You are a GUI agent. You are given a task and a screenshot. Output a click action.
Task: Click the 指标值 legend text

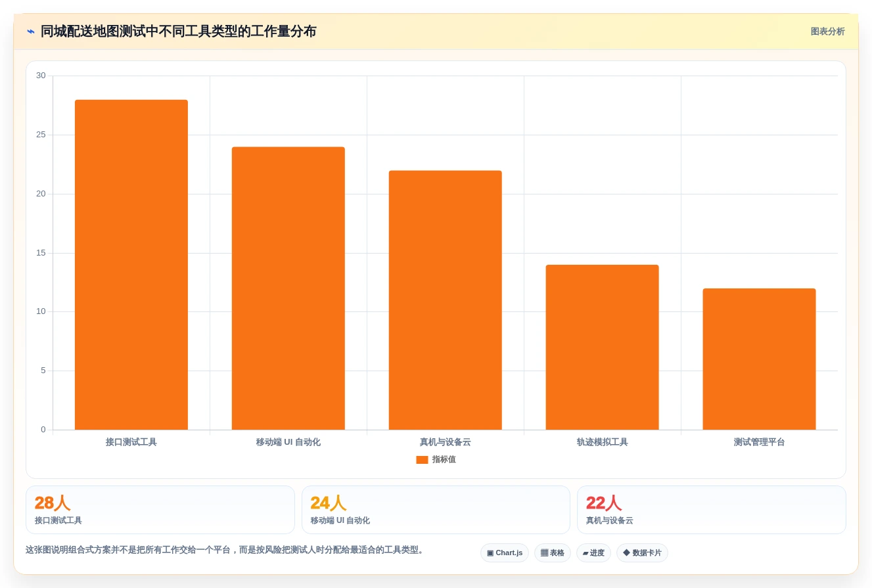pyautogui.click(x=444, y=460)
